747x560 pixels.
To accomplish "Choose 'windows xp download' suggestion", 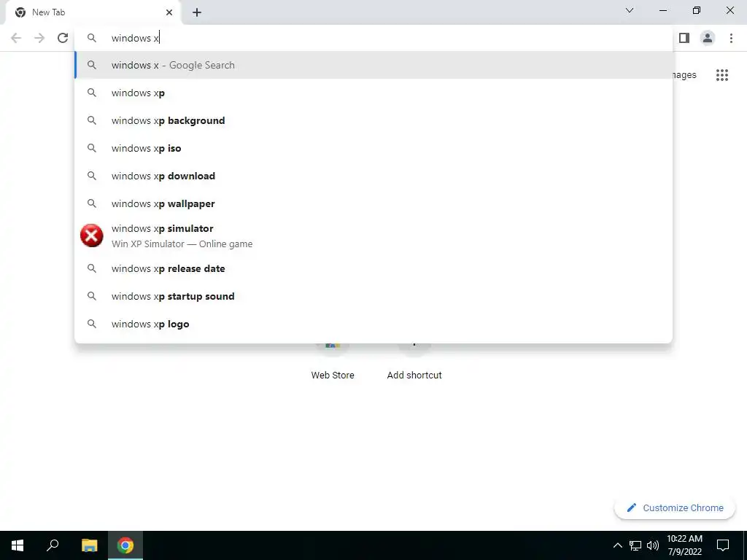I will click(373, 176).
